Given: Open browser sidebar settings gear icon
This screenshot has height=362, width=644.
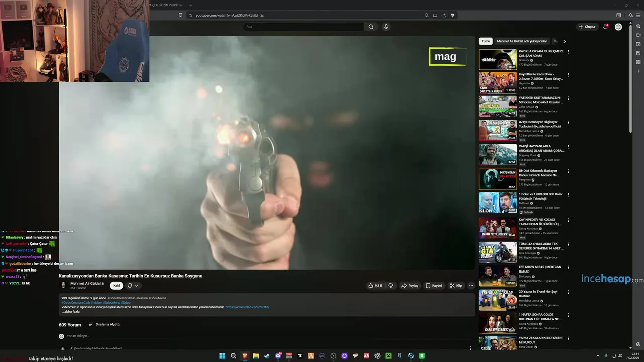Looking at the screenshot, I should pos(638,344).
